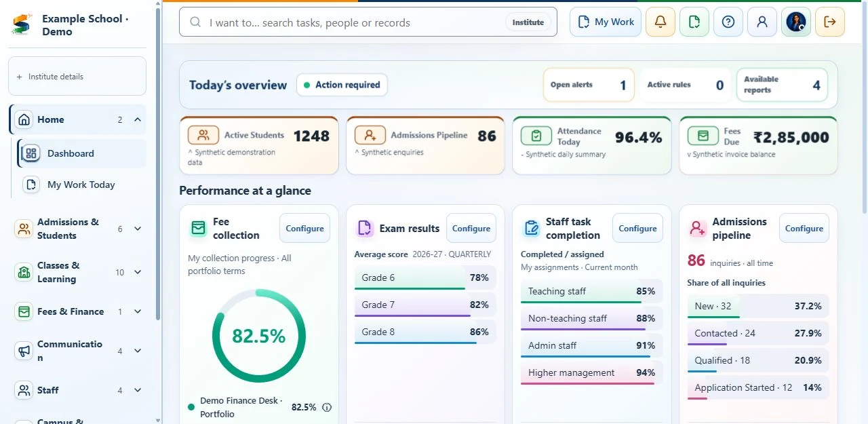The height and width of the screenshot is (424, 868).
Task: Toggle the Institute search scope chip
Action: (x=528, y=22)
